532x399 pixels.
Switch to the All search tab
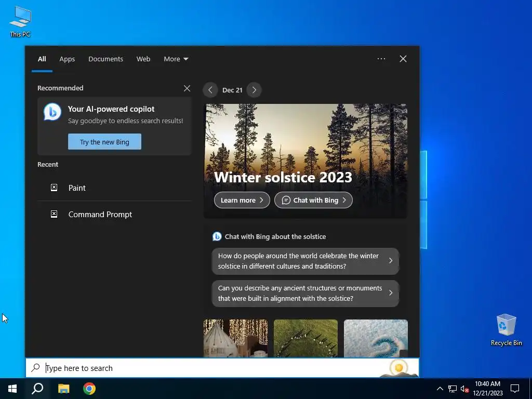[x=42, y=59]
